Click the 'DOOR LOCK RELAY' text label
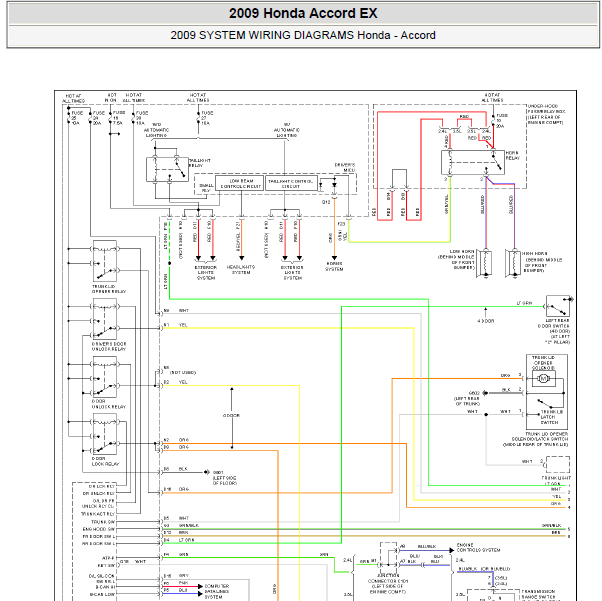 point(105,461)
